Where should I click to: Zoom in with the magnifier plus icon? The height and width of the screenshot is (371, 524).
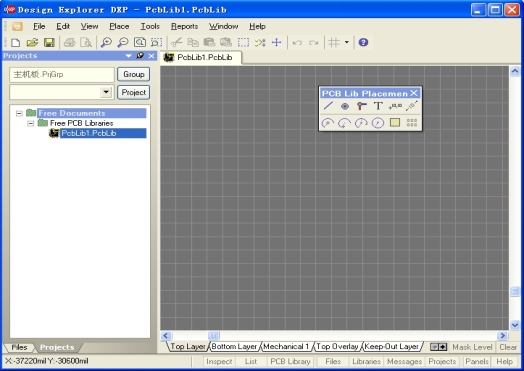(106, 42)
